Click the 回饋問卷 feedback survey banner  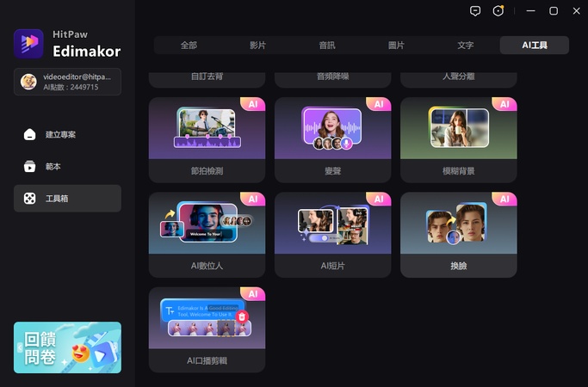pos(67,347)
